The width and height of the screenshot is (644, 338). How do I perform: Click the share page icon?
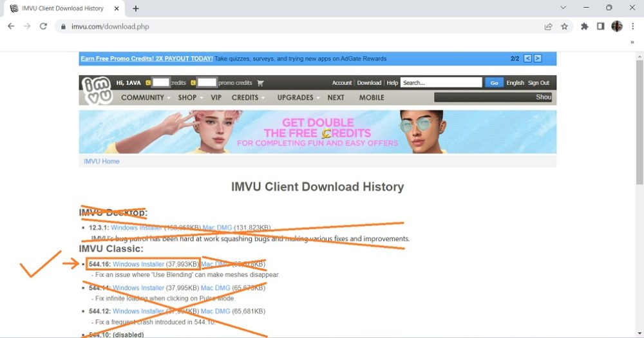pos(548,26)
